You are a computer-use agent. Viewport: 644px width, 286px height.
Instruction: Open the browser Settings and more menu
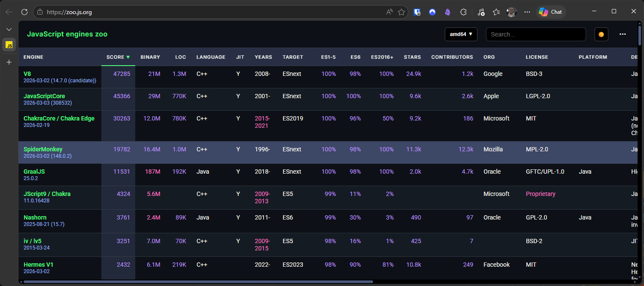point(527,12)
